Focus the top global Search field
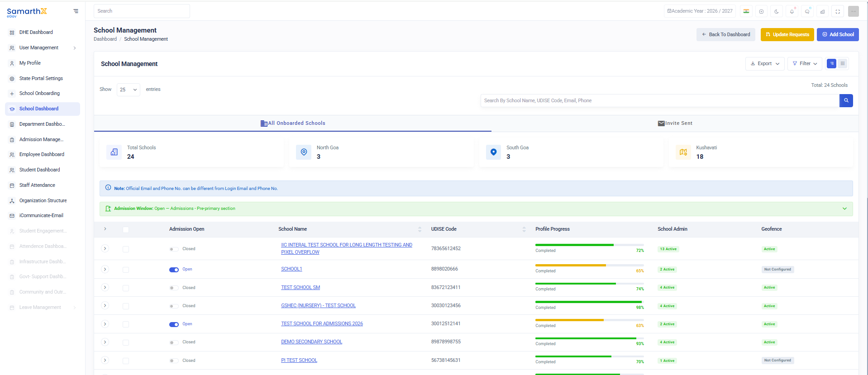Screen dimensions: 868x375 pos(142,11)
